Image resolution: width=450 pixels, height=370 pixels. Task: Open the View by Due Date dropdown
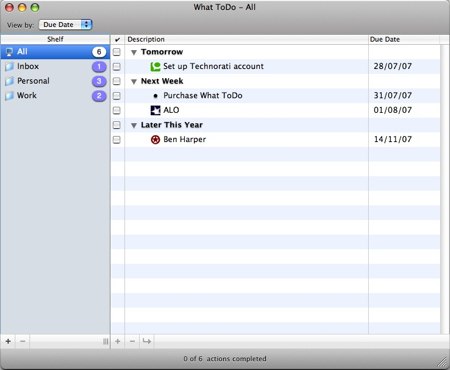(66, 25)
